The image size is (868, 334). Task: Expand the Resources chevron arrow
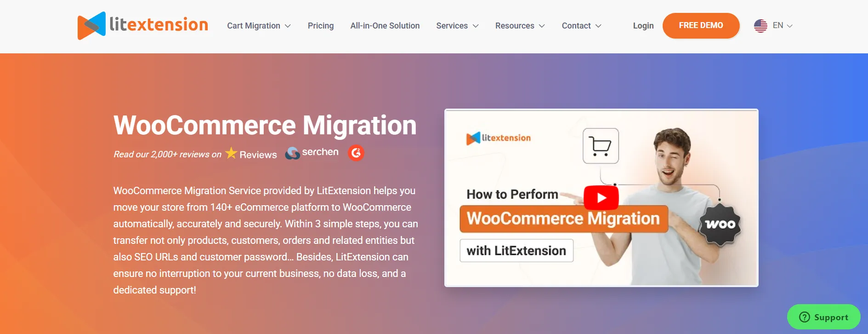click(542, 26)
